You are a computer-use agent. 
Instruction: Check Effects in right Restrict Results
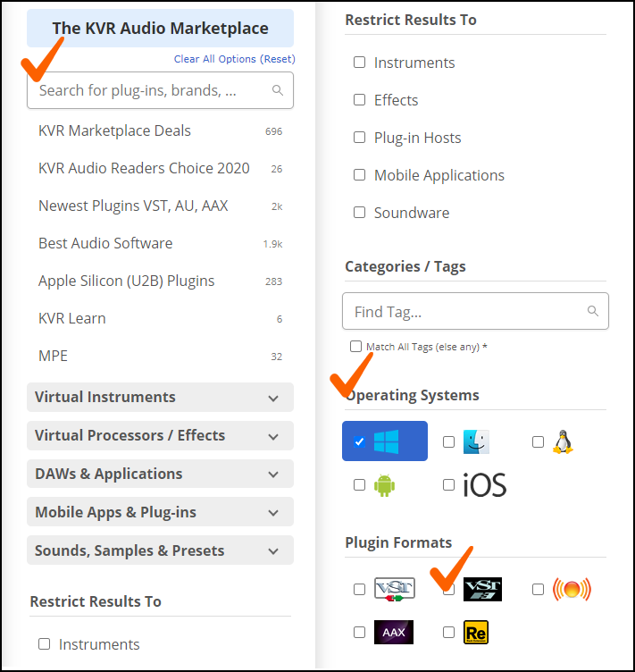(x=359, y=100)
